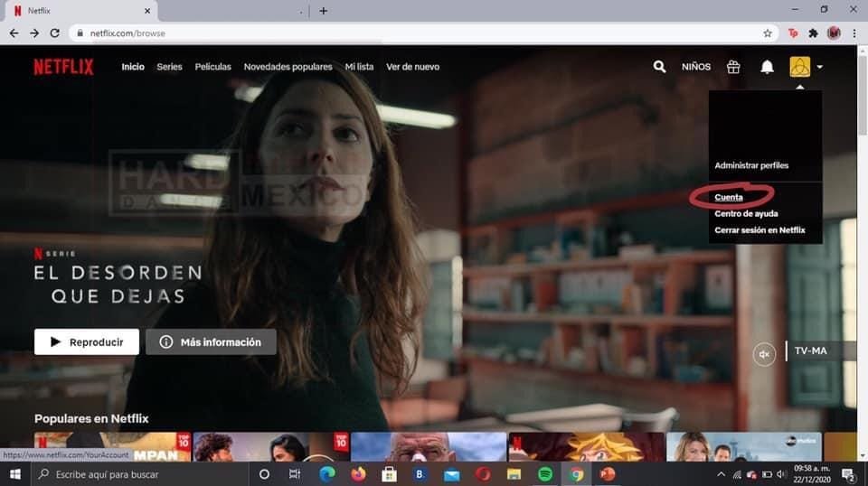Viewport: 868px width, 486px height.
Task: Open the thumbnail with blonde woman
Action: (x=744, y=447)
